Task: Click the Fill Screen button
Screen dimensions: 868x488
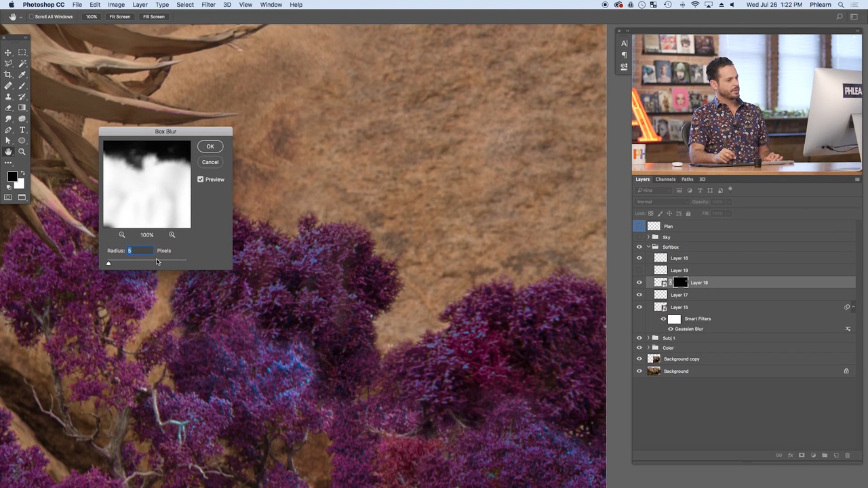Action: click(153, 16)
